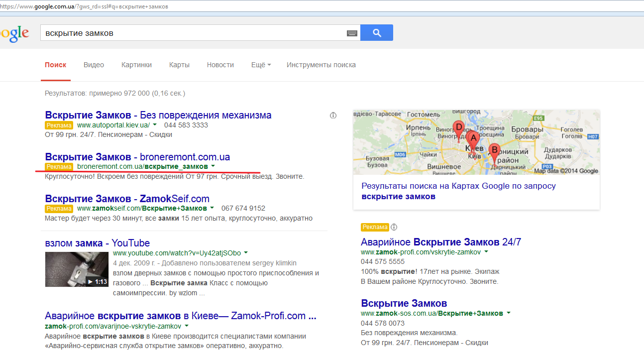The width and height of the screenshot is (644, 361).
Task: Open right-column ad titled Вскрытие Замков
Action: click(404, 303)
